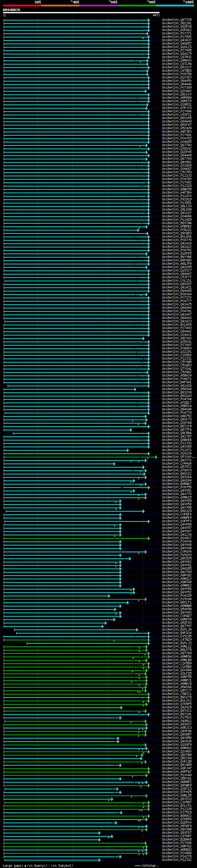Open hit UniRef100_B9G329
This screenshot has height=868, width=197.
(x=177, y=511)
